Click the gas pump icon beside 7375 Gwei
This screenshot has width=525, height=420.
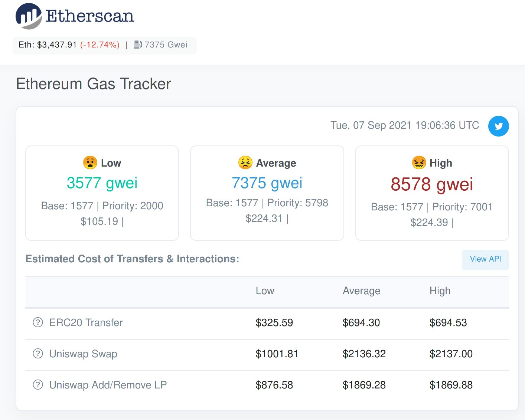[x=138, y=45]
